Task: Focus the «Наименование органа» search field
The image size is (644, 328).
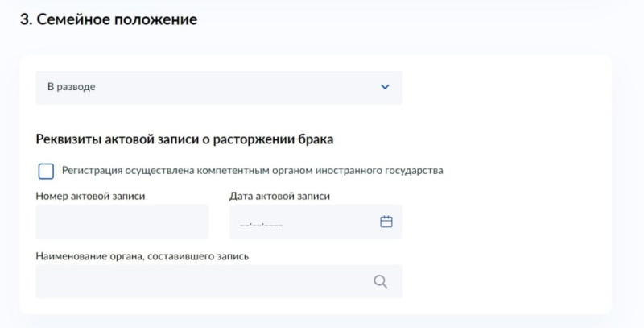Action: [x=219, y=281]
